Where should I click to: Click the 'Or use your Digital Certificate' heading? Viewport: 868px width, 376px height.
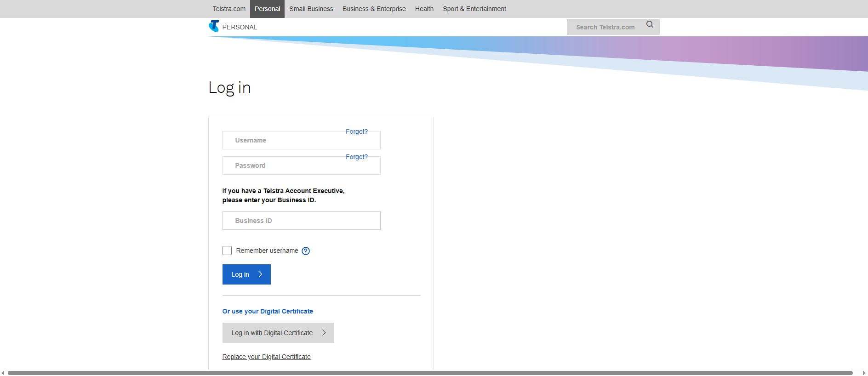(x=268, y=311)
